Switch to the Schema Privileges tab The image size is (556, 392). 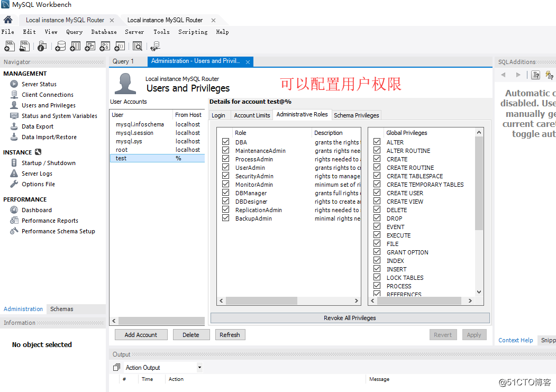coord(357,115)
